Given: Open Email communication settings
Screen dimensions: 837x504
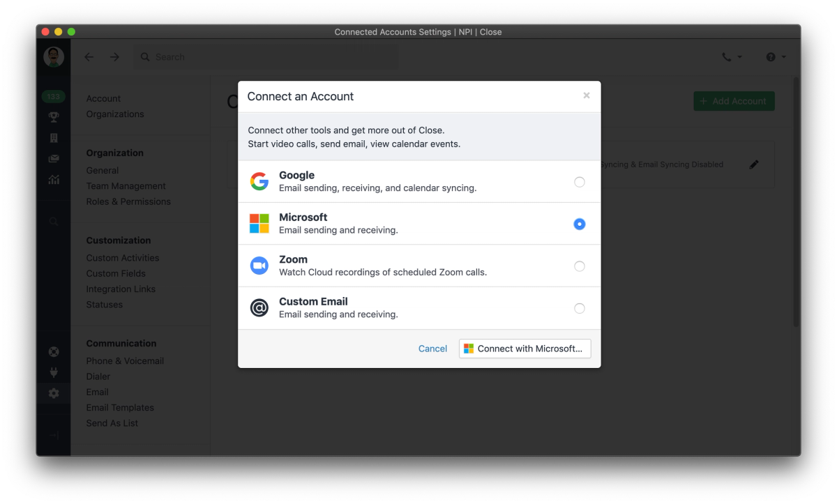Looking at the screenshot, I should 98,392.
